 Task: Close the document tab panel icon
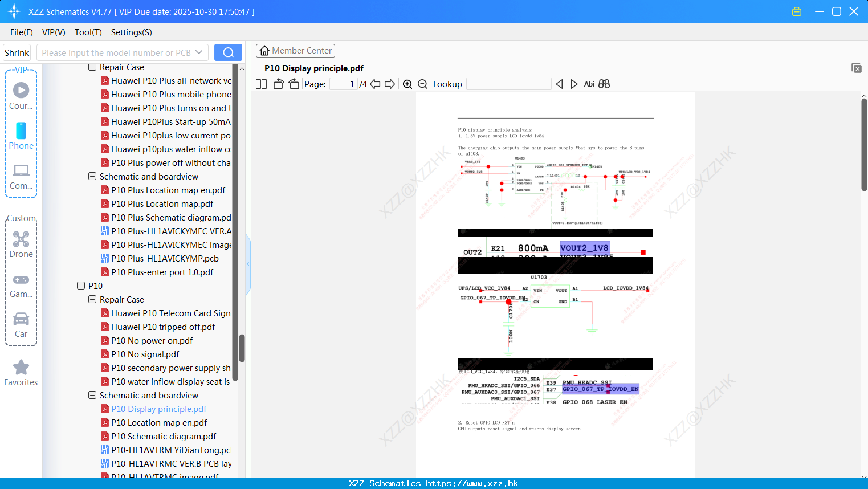857,68
